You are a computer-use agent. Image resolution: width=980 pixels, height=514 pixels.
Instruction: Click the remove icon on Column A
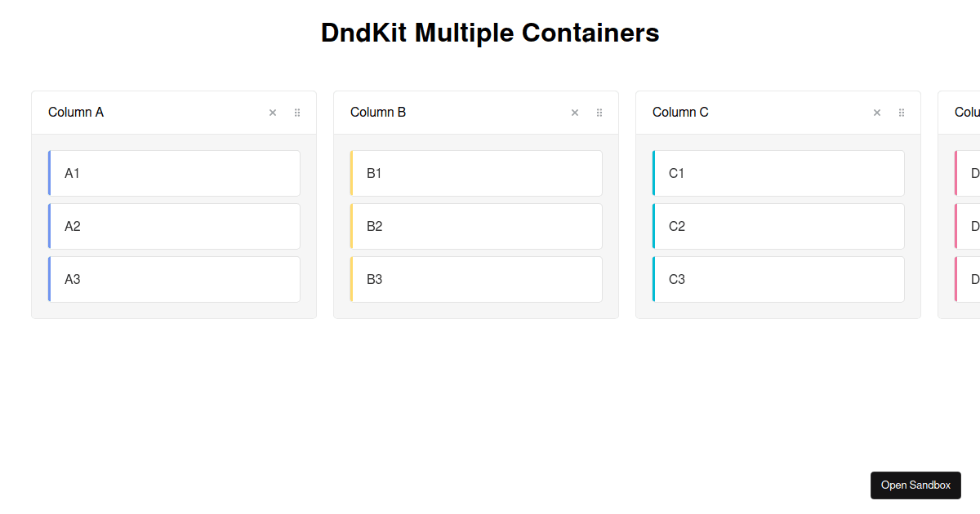tap(273, 112)
